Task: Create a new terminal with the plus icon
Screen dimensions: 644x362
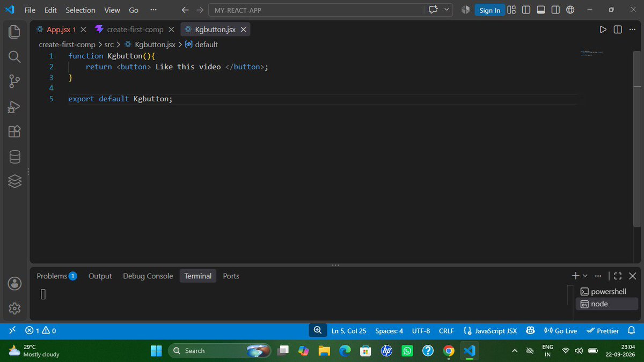Action: pyautogui.click(x=575, y=276)
